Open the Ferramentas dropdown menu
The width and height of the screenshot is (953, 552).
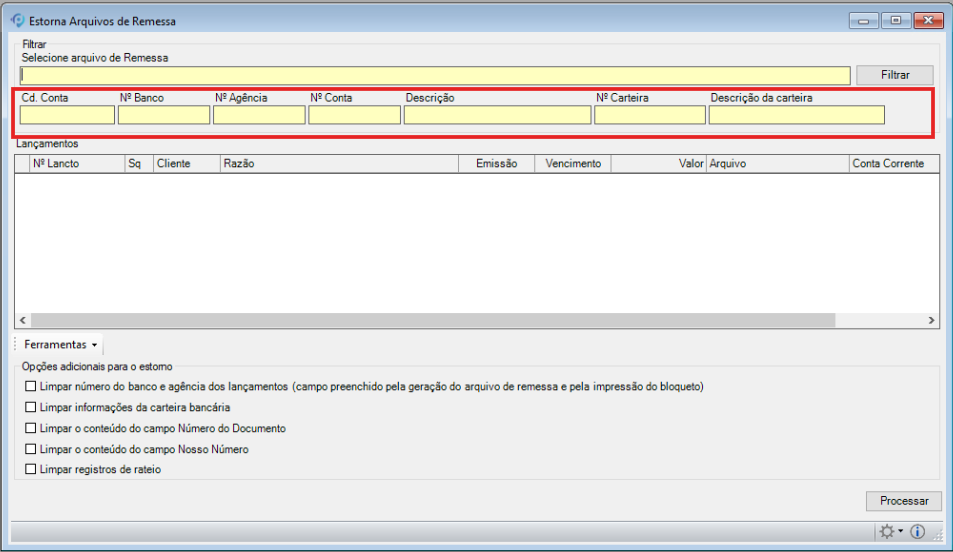[61, 345]
